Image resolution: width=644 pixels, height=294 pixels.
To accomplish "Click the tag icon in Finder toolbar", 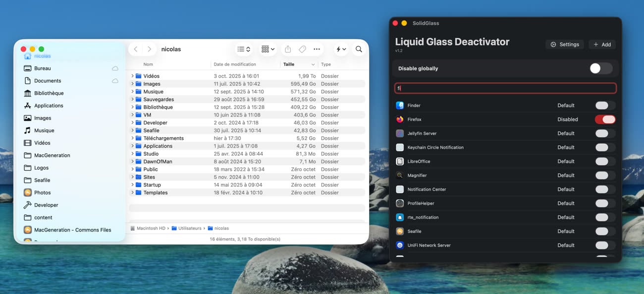I will (302, 49).
